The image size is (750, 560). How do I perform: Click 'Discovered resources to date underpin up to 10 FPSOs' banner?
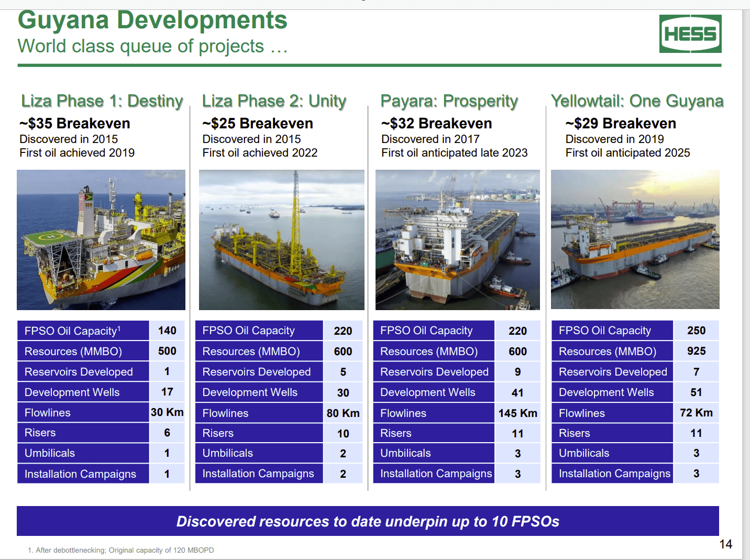pos(368,521)
